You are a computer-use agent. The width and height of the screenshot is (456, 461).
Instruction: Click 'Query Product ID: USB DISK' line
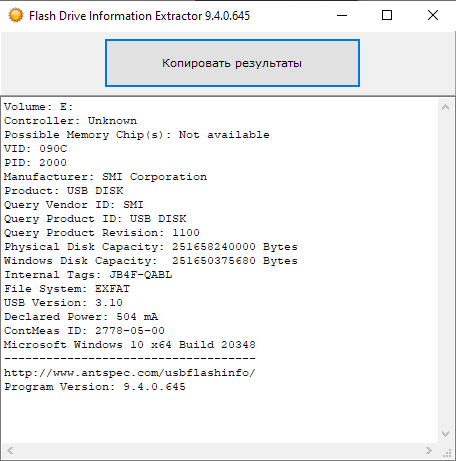tap(95, 219)
